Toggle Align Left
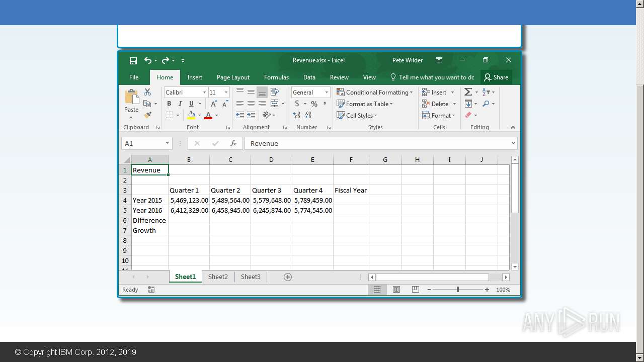This screenshot has height=362, width=644. [x=240, y=104]
